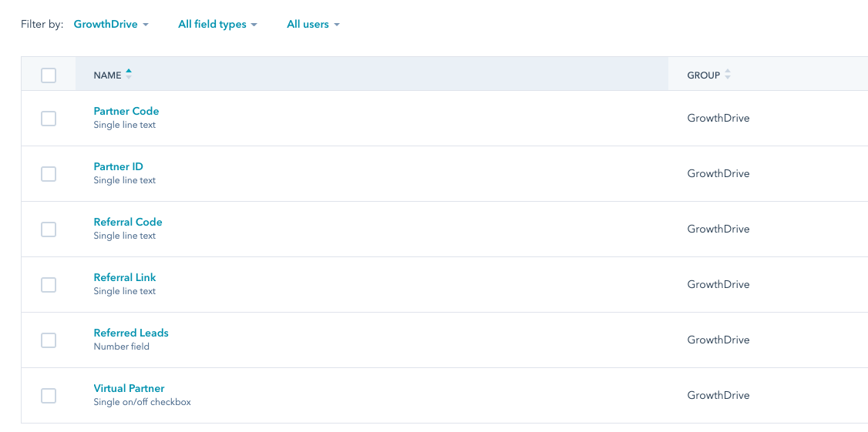Open the Referral Code property
The height and width of the screenshot is (432, 868).
(128, 222)
